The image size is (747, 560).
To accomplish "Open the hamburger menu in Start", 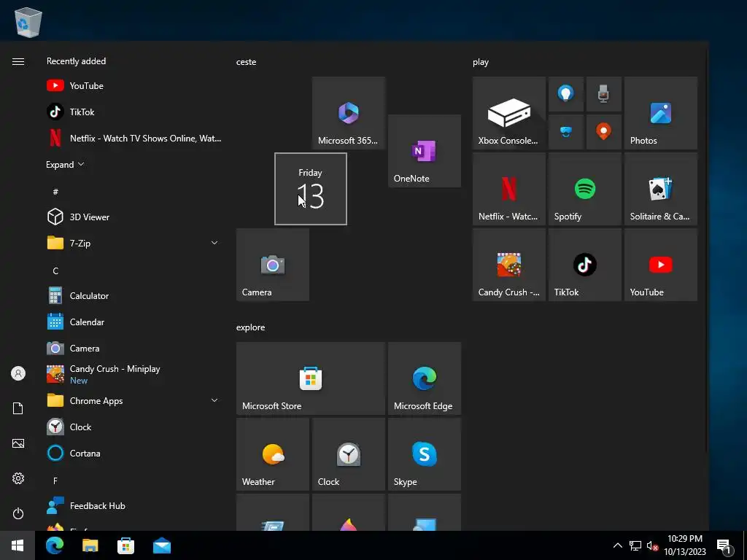I will click(x=18, y=61).
